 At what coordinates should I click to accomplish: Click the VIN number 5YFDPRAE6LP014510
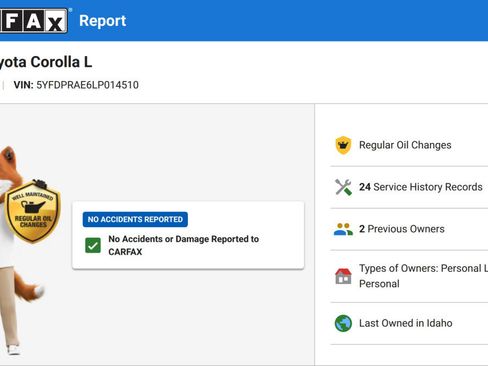click(87, 85)
